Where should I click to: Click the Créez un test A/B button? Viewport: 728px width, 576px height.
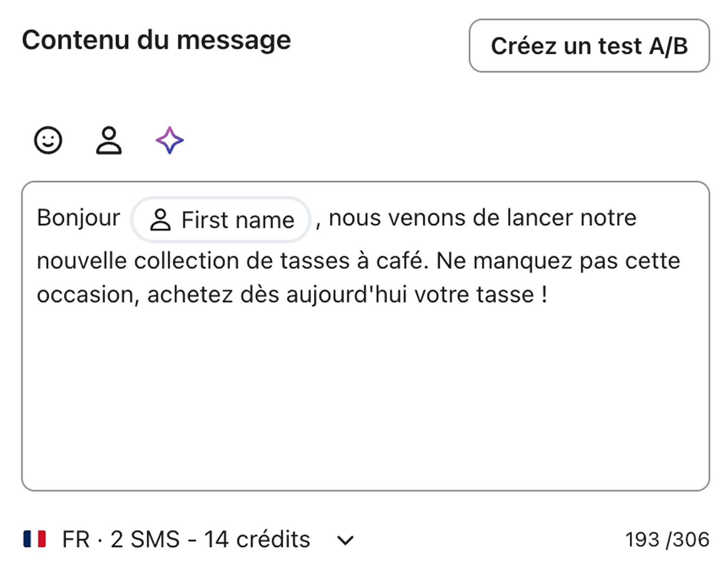pyautogui.click(x=589, y=46)
